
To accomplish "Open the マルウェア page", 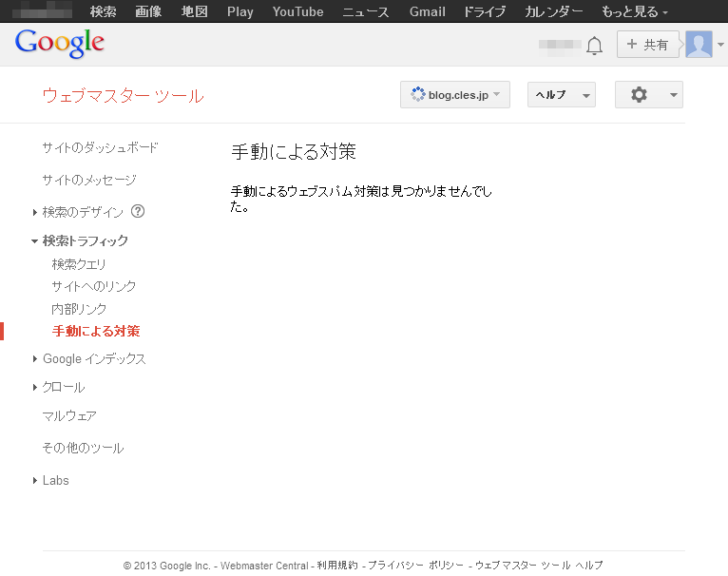I will (x=69, y=416).
